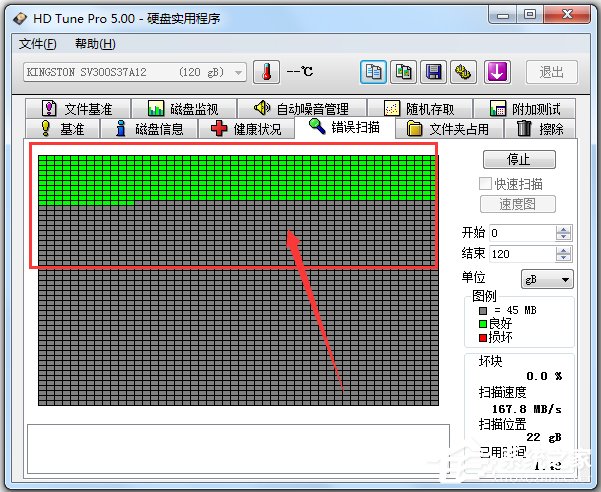This screenshot has width=601, height=492.
Task: Click the green 良好 legend swatch
Action: (483, 324)
